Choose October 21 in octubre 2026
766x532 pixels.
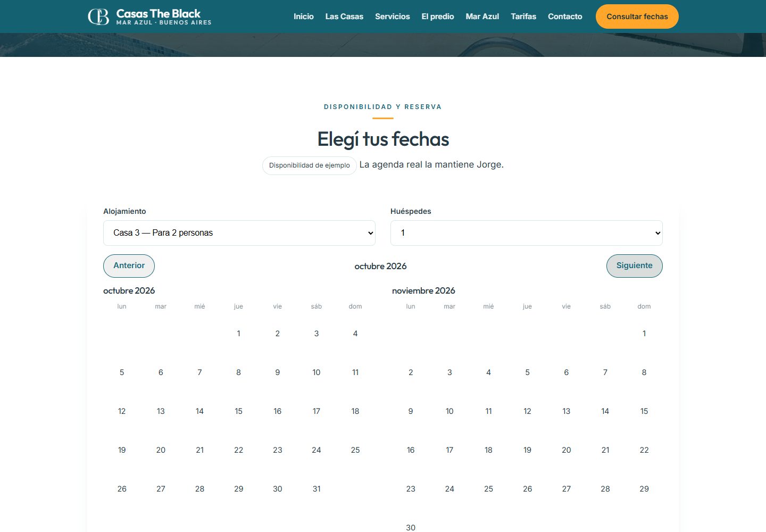coord(199,450)
